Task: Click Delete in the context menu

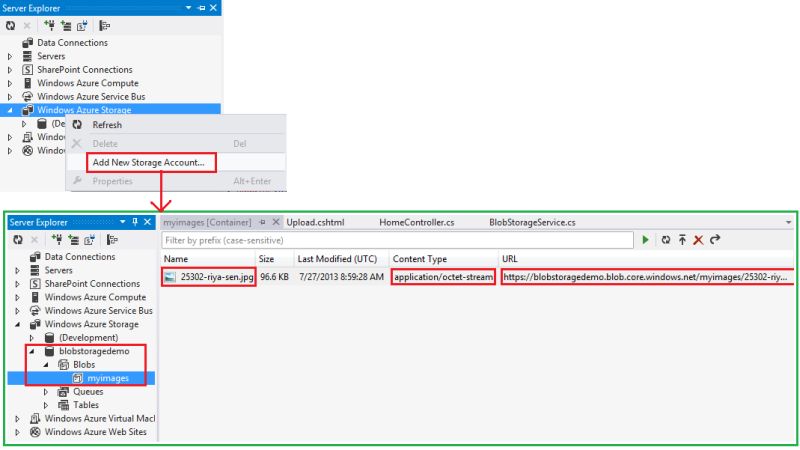Action: 176,144
